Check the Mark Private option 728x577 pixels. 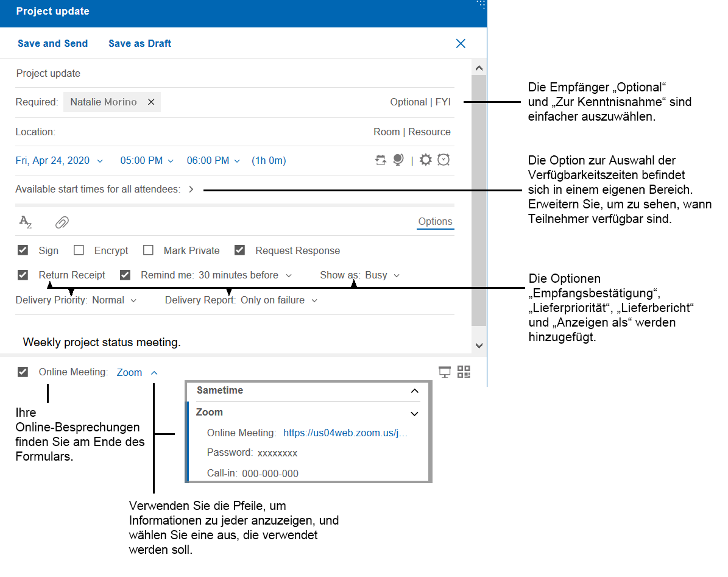pyautogui.click(x=148, y=250)
